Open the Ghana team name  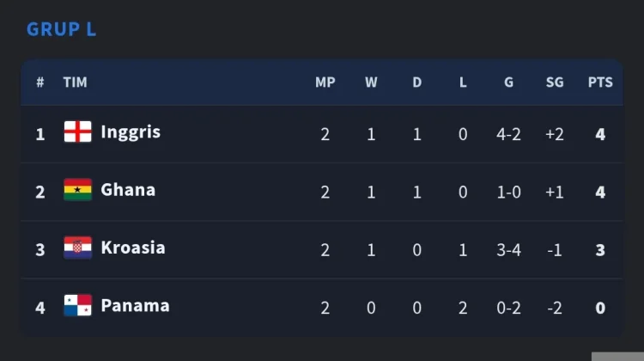(128, 190)
